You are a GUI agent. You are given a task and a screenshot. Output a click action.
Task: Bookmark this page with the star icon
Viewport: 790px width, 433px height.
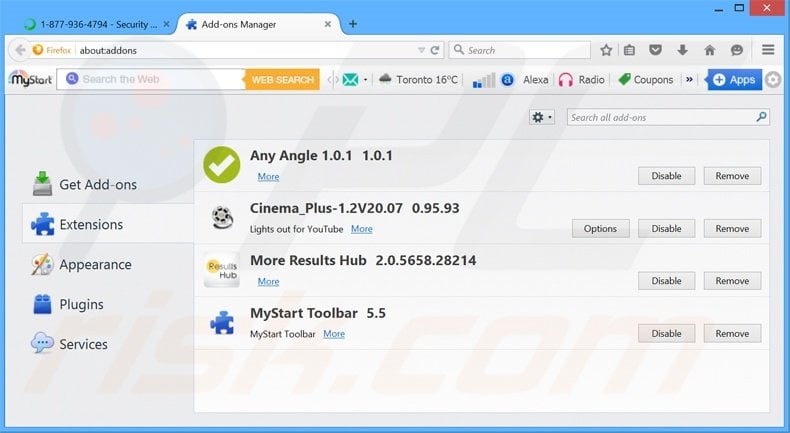point(606,50)
